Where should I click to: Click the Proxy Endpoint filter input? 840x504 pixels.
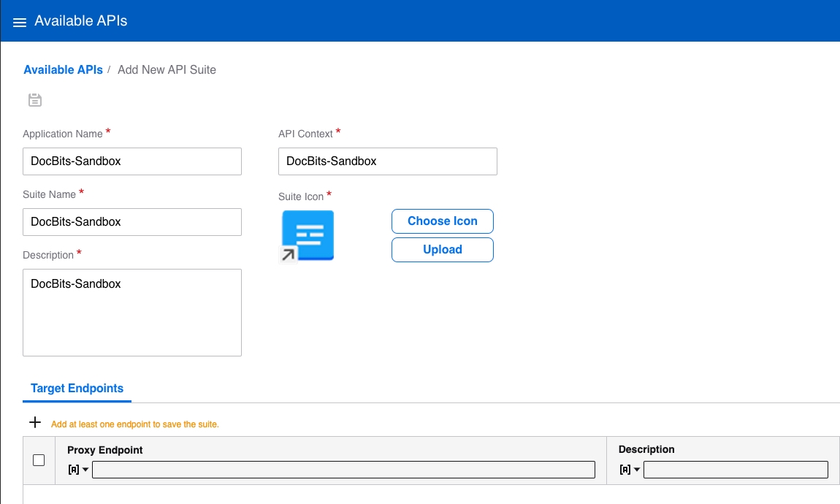[343, 470]
